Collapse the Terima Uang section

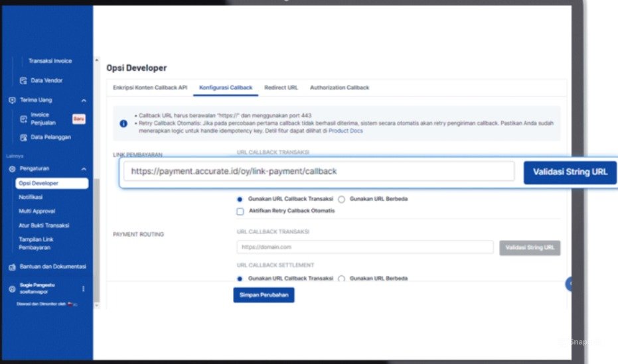tap(84, 100)
